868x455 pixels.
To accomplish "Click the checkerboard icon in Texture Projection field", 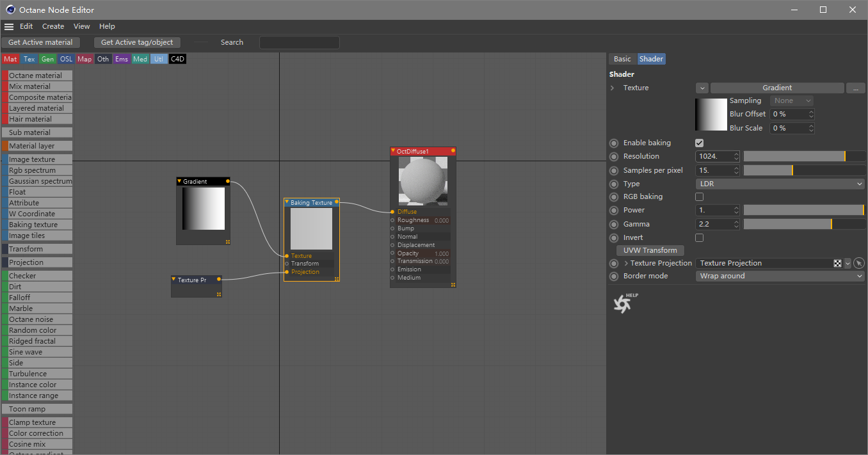I will tap(837, 263).
